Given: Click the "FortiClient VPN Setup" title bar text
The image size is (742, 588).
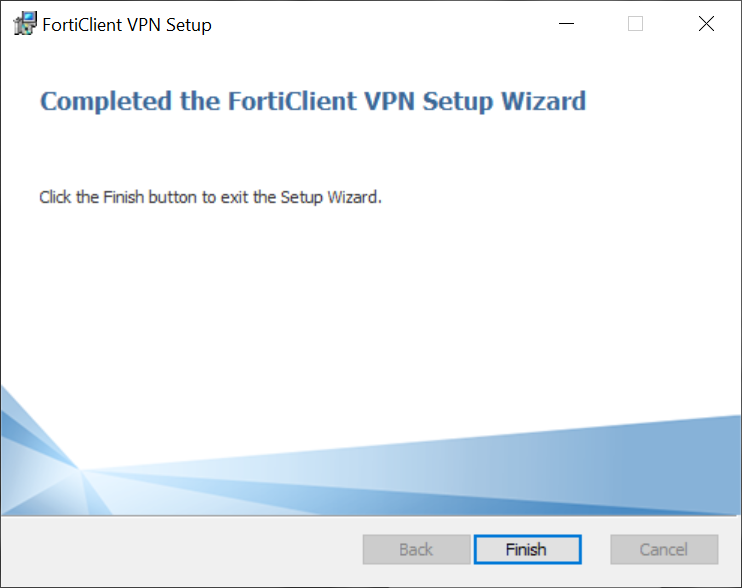Looking at the screenshot, I should click(x=127, y=25).
